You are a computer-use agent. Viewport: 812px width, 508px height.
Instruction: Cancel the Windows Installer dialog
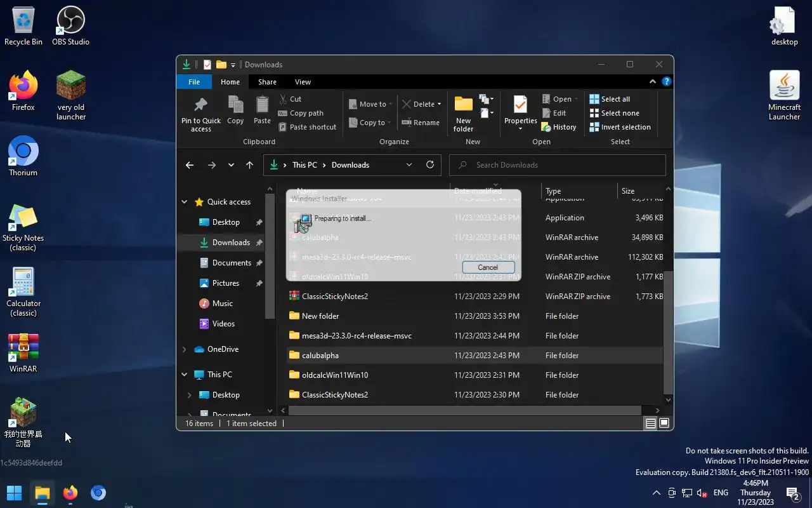pos(488,267)
